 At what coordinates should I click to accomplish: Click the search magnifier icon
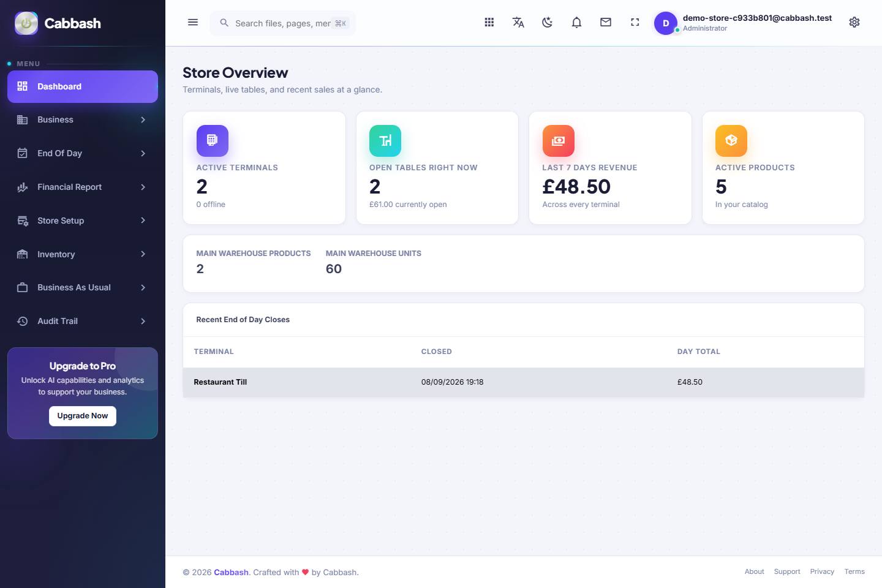click(x=224, y=23)
